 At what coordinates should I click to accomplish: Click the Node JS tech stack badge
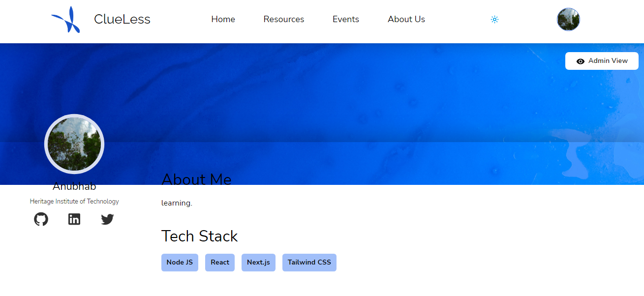click(180, 262)
